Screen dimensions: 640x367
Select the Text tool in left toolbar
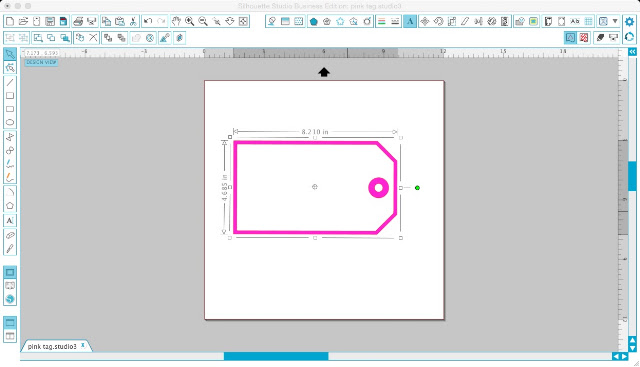[10, 221]
